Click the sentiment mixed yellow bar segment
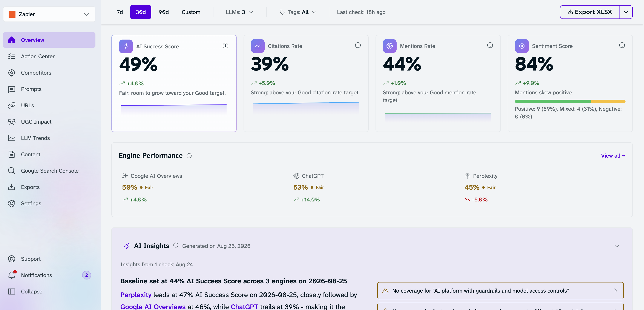The width and height of the screenshot is (644, 310). pos(608,101)
